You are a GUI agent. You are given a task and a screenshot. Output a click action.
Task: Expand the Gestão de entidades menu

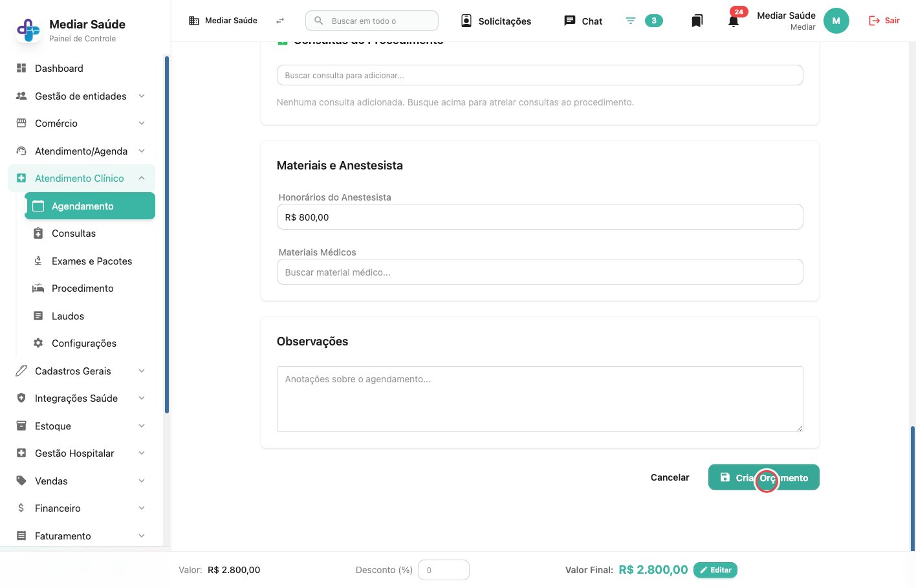tap(82, 96)
